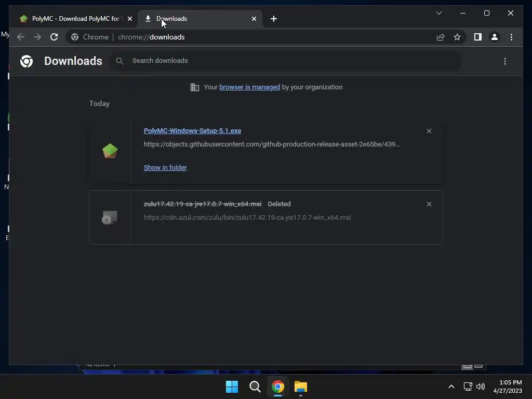Viewport: 532px width, 399px height.
Task: Open the side panel
Action: pyautogui.click(x=478, y=37)
